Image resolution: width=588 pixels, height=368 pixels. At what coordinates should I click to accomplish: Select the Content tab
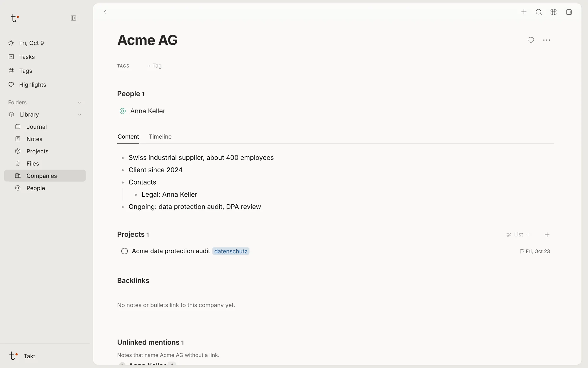point(128,137)
